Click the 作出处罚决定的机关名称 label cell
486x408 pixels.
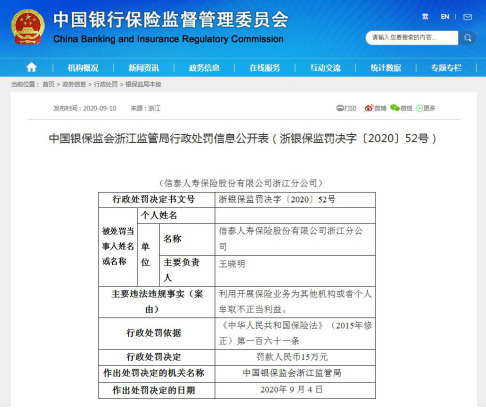(157, 373)
